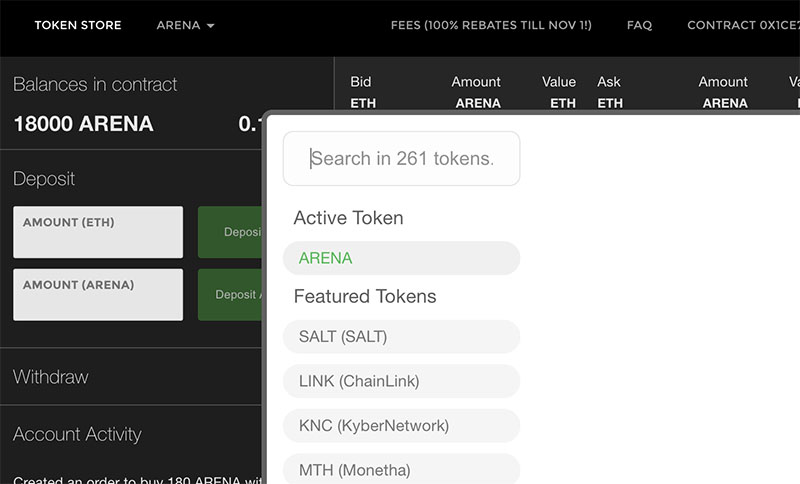
Task: Open the TOKEN STORE home link
Action: 78,25
